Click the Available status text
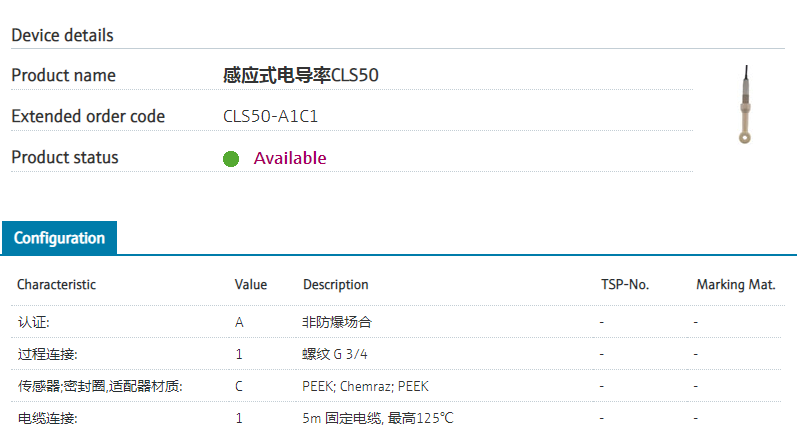 pos(290,158)
